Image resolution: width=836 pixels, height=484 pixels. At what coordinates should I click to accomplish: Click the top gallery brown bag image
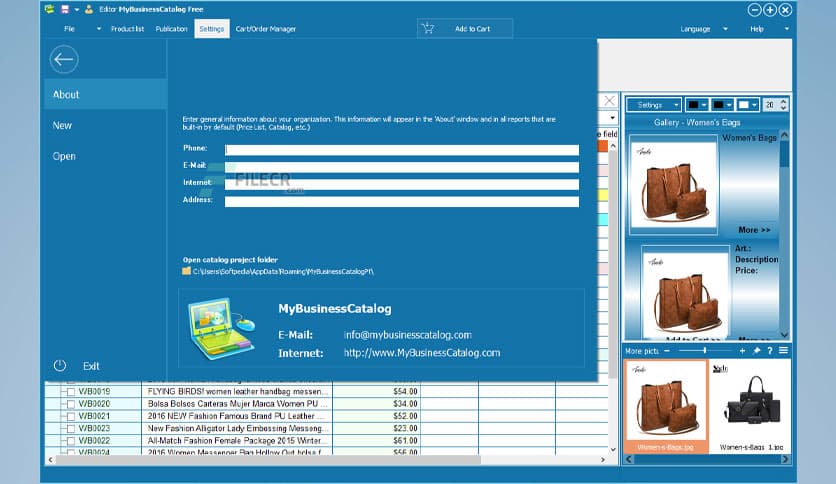(673, 184)
